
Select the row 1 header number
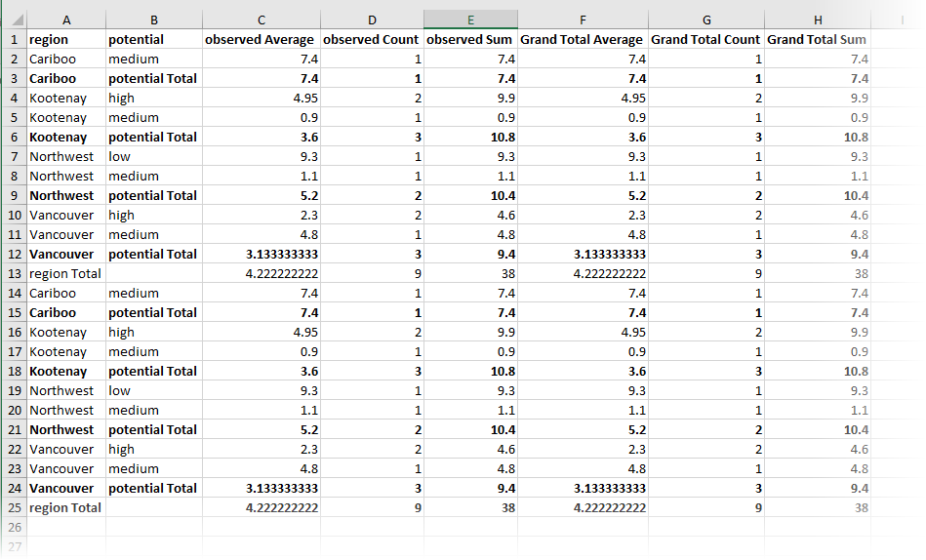point(14,40)
